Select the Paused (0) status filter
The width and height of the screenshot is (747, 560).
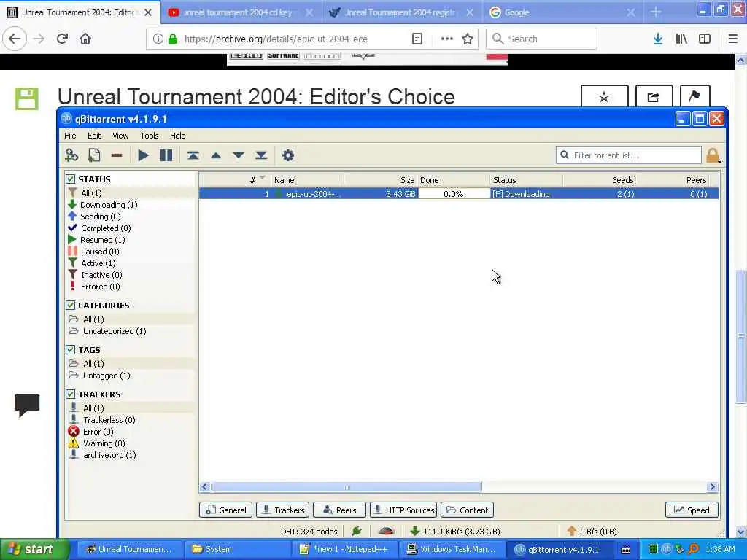pos(100,252)
